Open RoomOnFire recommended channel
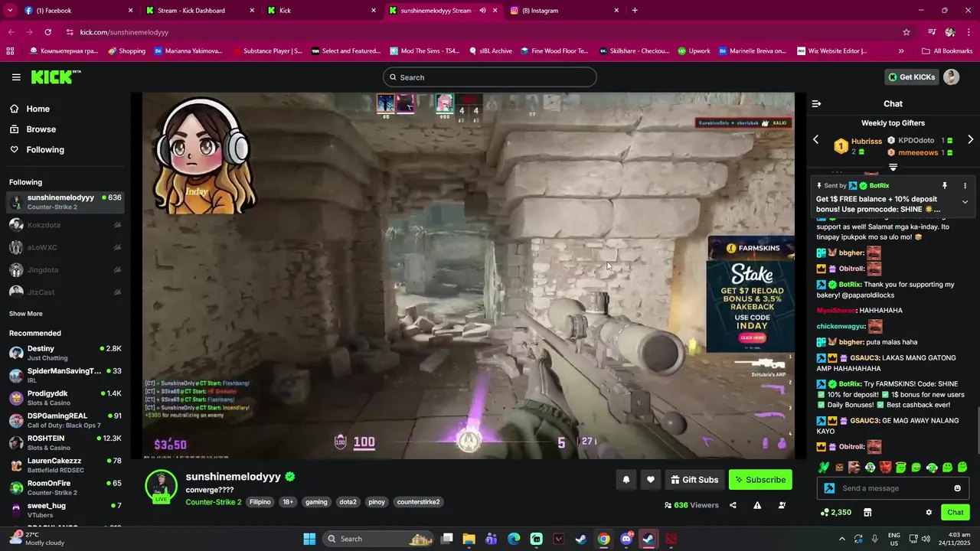Viewport: 980px width, 551px height. click(x=65, y=487)
